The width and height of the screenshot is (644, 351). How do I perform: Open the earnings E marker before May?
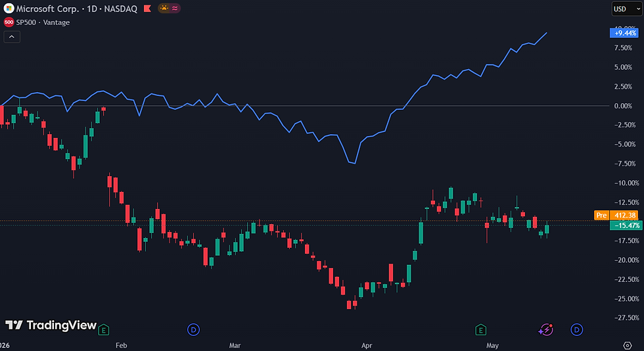tap(480, 329)
